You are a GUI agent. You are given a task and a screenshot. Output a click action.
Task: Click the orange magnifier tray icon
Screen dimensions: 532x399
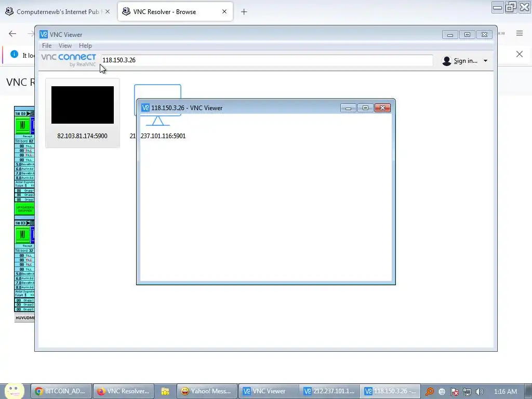coord(430,392)
